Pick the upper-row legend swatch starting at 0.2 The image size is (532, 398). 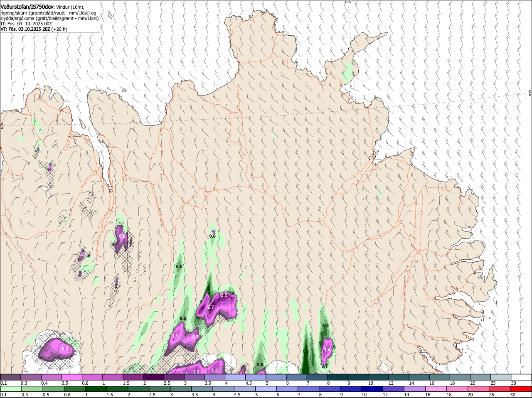coord(10,377)
